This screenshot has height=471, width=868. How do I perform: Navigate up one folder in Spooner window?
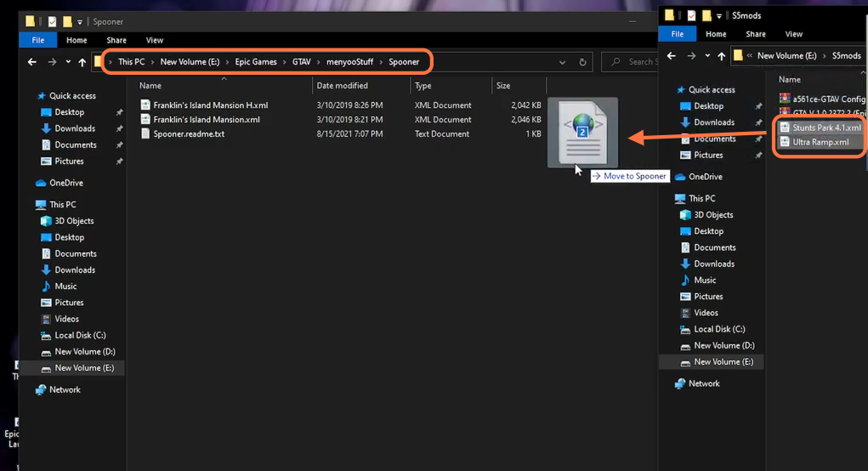click(x=82, y=62)
